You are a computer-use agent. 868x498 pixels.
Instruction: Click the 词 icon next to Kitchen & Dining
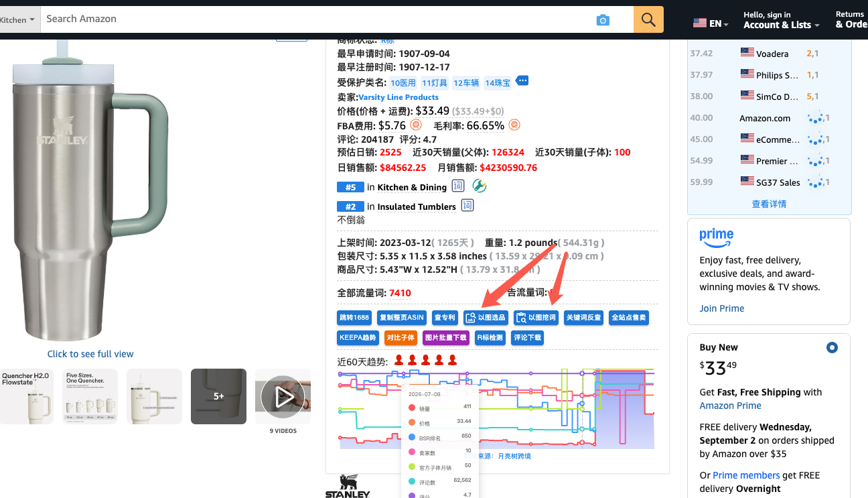tap(458, 186)
